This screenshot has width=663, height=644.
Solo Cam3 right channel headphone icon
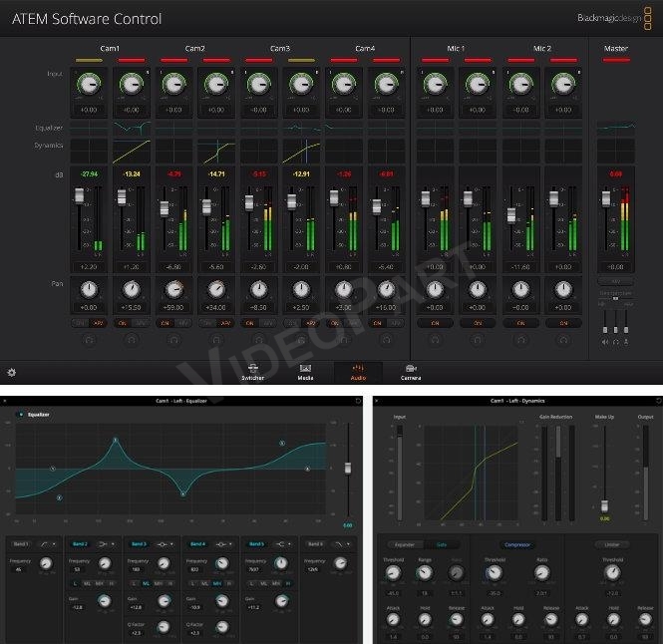pyautogui.click(x=301, y=340)
